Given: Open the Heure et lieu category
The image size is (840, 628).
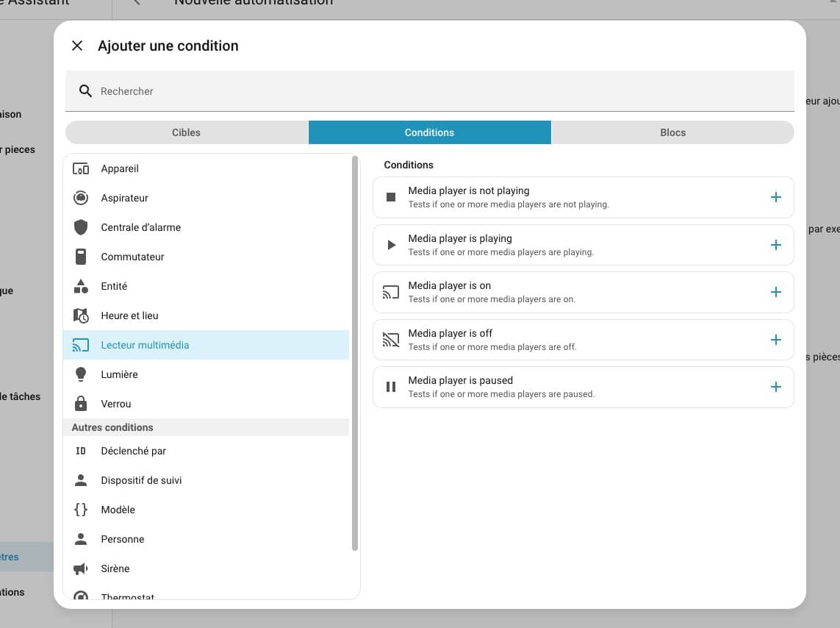Looking at the screenshot, I should pyautogui.click(x=129, y=315).
